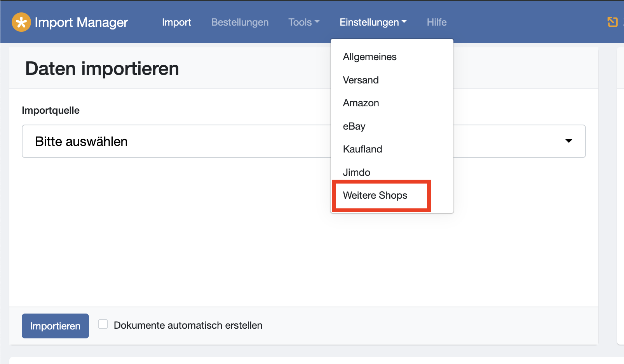Image resolution: width=624 pixels, height=364 pixels.
Task: Open the Hilfe page
Action: (x=436, y=23)
